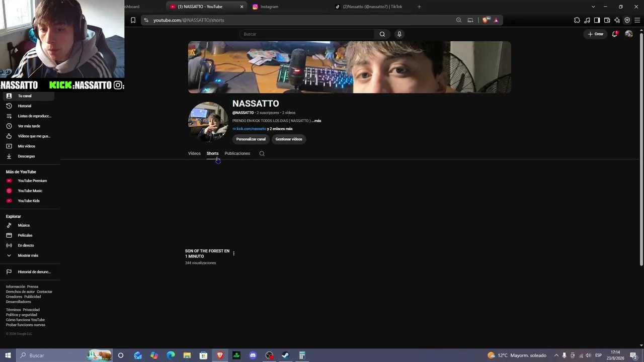
Task: Open Discord from the taskbar
Action: [x=253, y=355]
